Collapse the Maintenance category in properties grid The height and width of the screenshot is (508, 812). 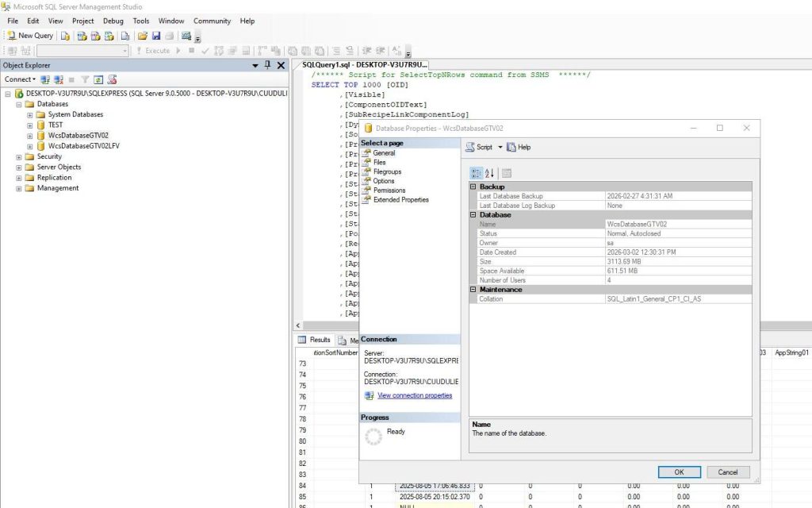[x=473, y=289]
